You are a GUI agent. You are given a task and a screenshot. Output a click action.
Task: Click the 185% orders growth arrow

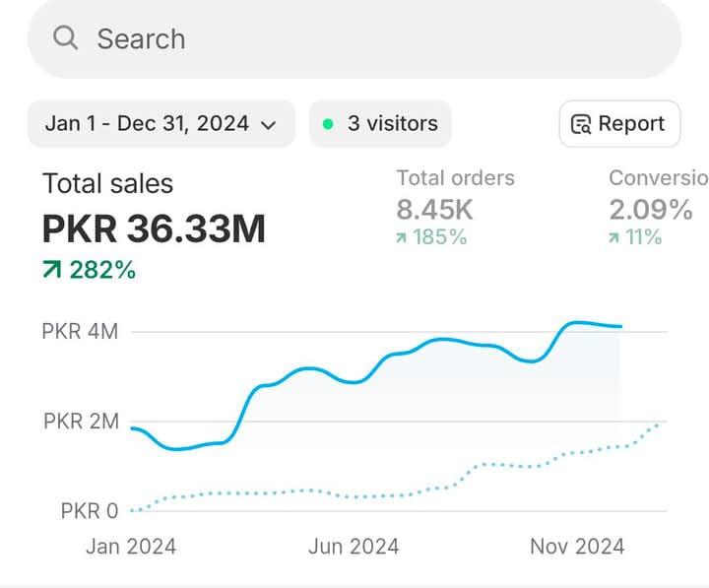[x=402, y=237]
